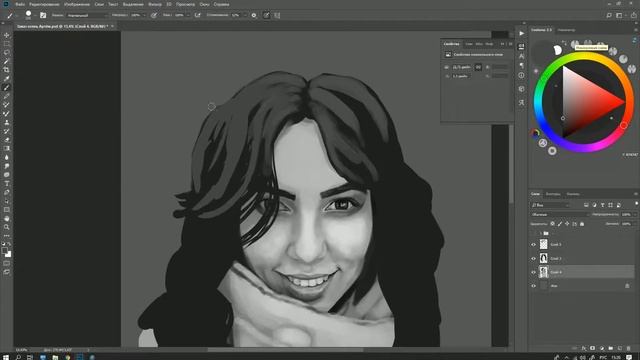Open the layer filter type dropdown

(x=551, y=205)
